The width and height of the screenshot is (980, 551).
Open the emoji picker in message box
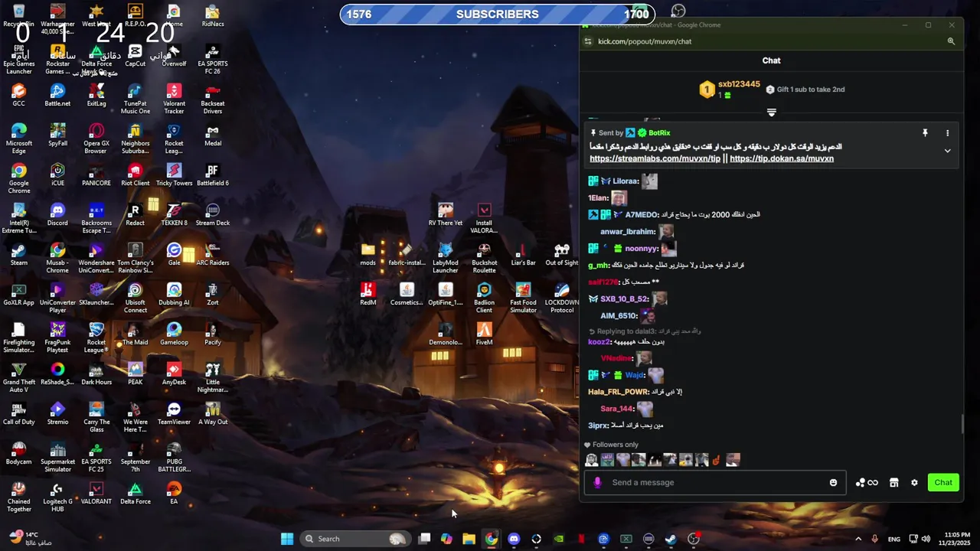tap(833, 482)
